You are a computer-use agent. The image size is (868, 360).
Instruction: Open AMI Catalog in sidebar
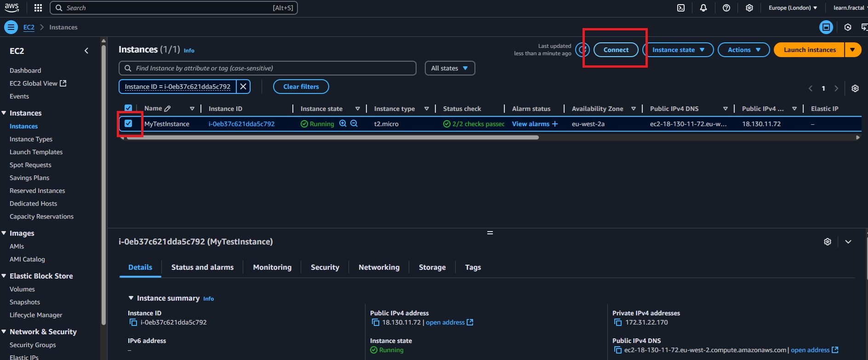[x=27, y=259]
